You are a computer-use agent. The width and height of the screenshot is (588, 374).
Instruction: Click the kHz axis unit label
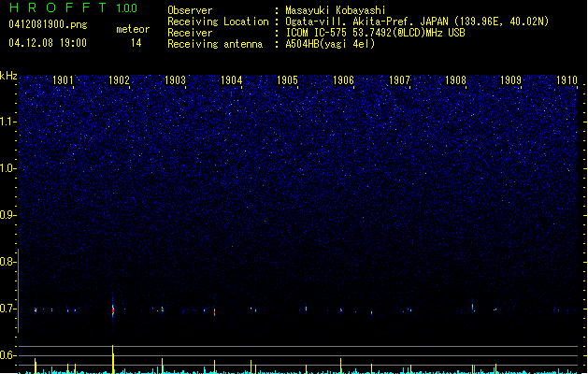[8, 76]
